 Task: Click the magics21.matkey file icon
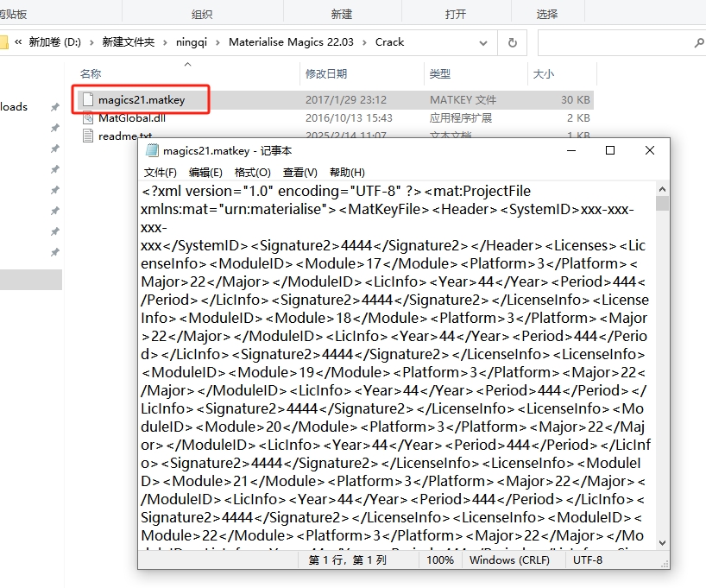pos(88,99)
